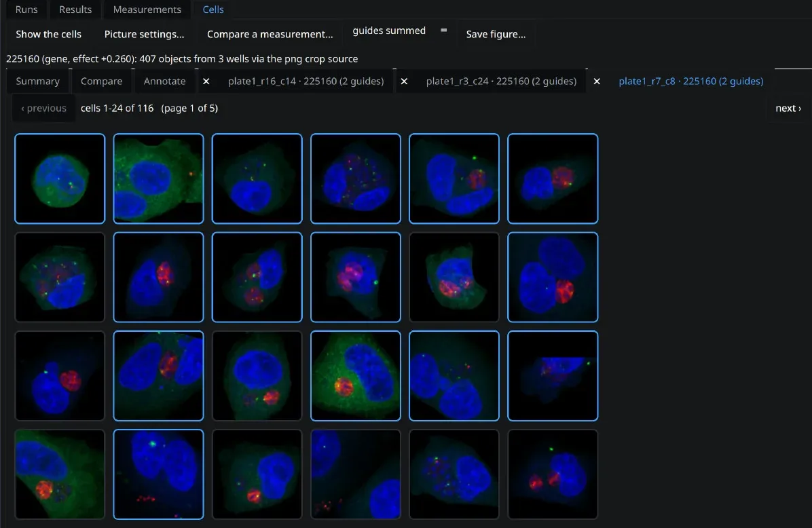Open the Compare sub-tab
This screenshot has width=812, height=528.
(102, 81)
